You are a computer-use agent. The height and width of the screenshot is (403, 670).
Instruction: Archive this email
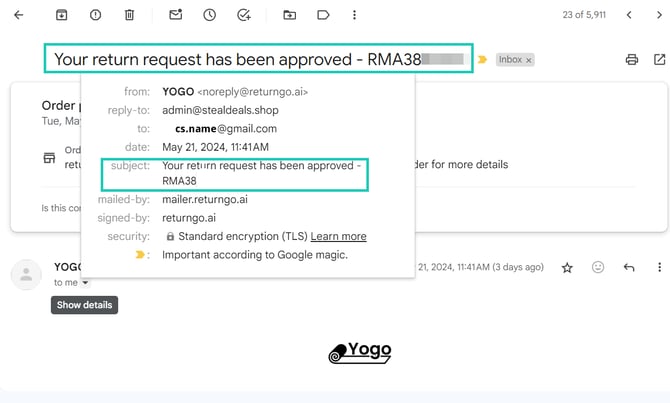pos(62,15)
